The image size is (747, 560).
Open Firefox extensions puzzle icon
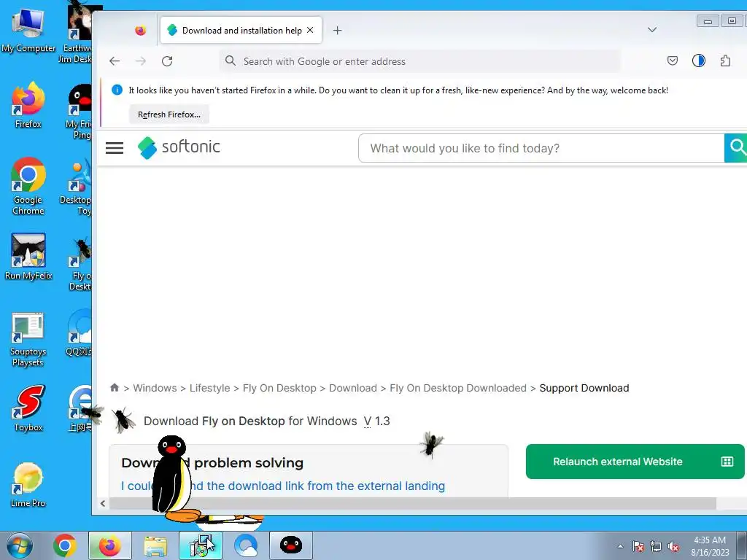(x=725, y=61)
